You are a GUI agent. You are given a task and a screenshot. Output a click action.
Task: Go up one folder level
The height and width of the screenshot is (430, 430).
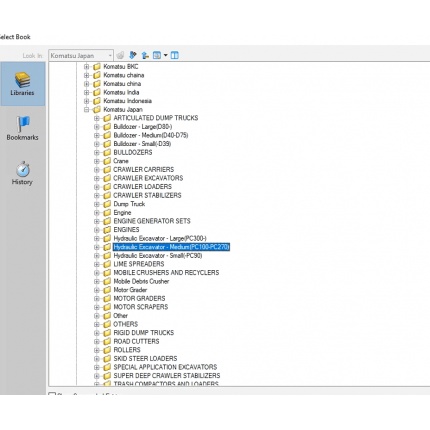tap(145, 55)
